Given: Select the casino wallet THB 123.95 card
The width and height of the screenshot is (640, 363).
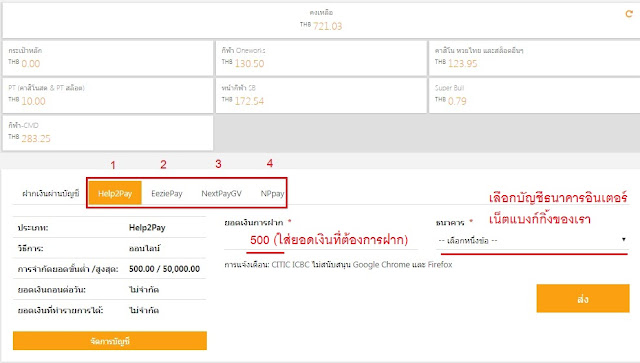Looking at the screenshot, I should click(x=534, y=58).
